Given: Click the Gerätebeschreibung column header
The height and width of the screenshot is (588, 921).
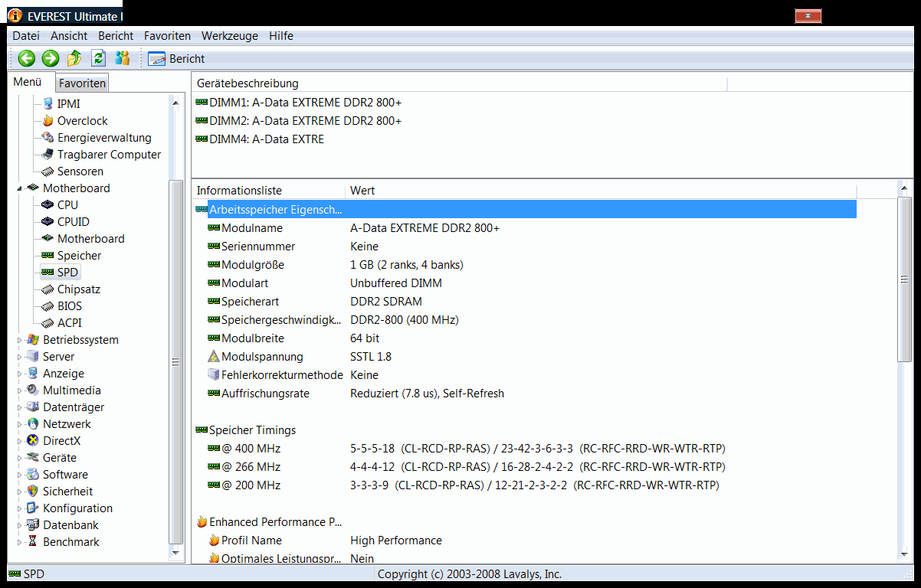Looking at the screenshot, I should [x=458, y=83].
